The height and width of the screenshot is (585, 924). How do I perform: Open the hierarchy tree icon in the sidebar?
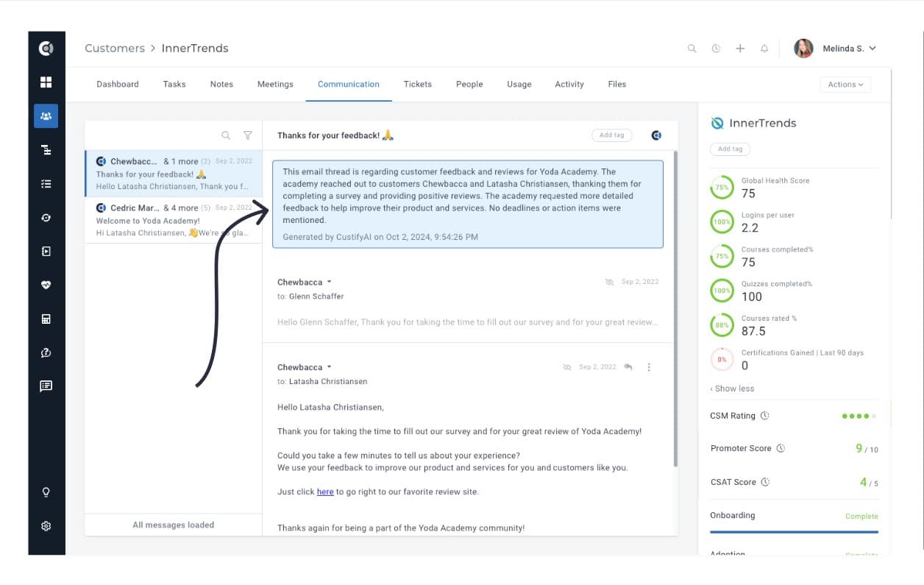[x=46, y=150]
